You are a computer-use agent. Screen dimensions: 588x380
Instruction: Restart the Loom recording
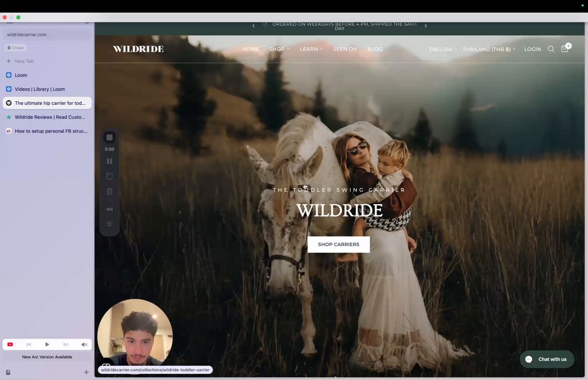coord(110,176)
